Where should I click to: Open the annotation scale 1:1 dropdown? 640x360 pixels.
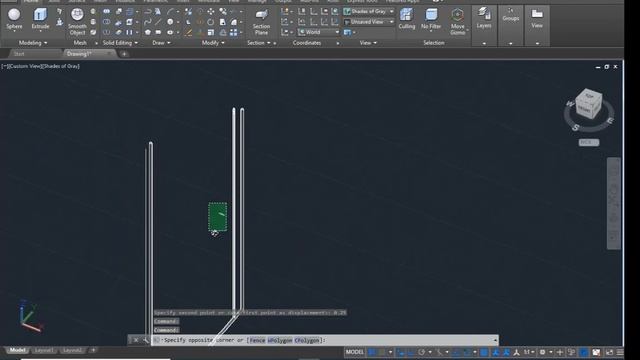click(529, 352)
